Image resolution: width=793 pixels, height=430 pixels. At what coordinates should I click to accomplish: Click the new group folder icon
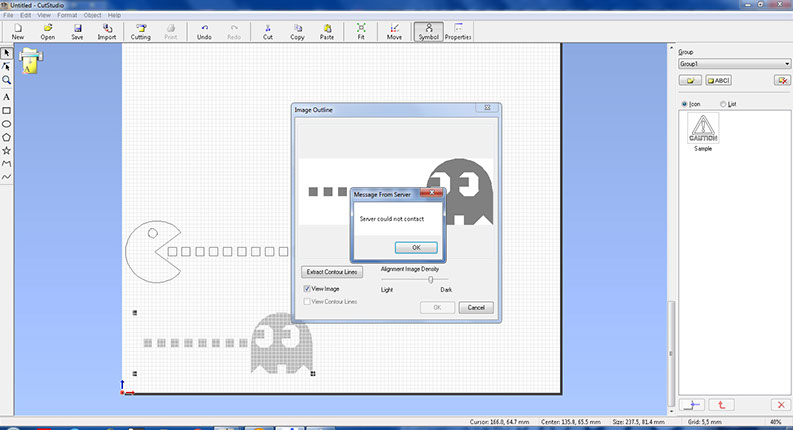pyautogui.click(x=690, y=80)
